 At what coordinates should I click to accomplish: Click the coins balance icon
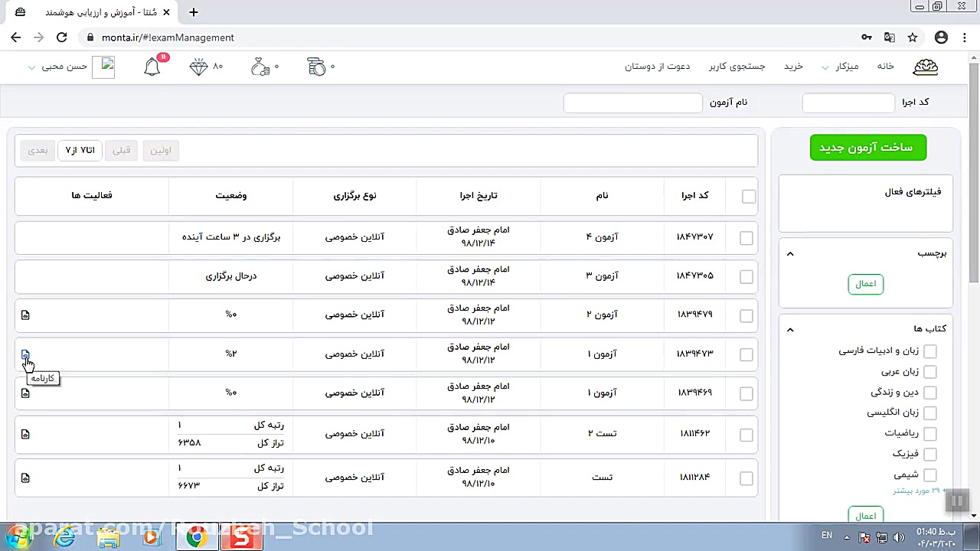click(x=316, y=66)
